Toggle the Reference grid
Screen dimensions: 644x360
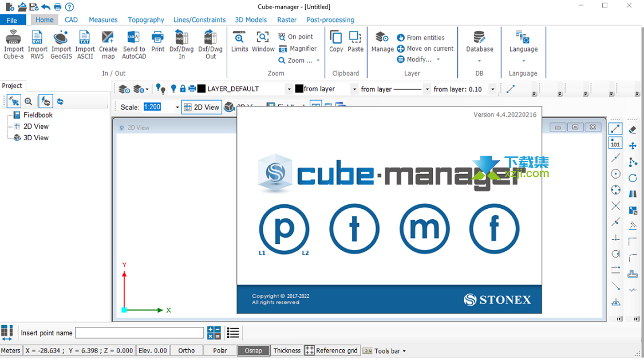[x=331, y=351]
